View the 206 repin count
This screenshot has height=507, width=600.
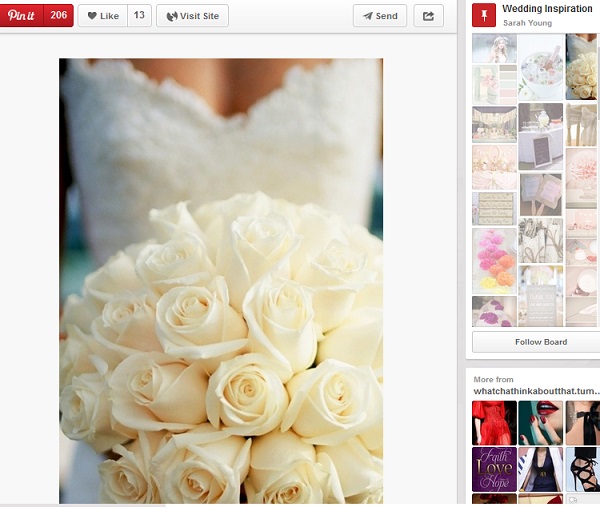coord(59,16)
